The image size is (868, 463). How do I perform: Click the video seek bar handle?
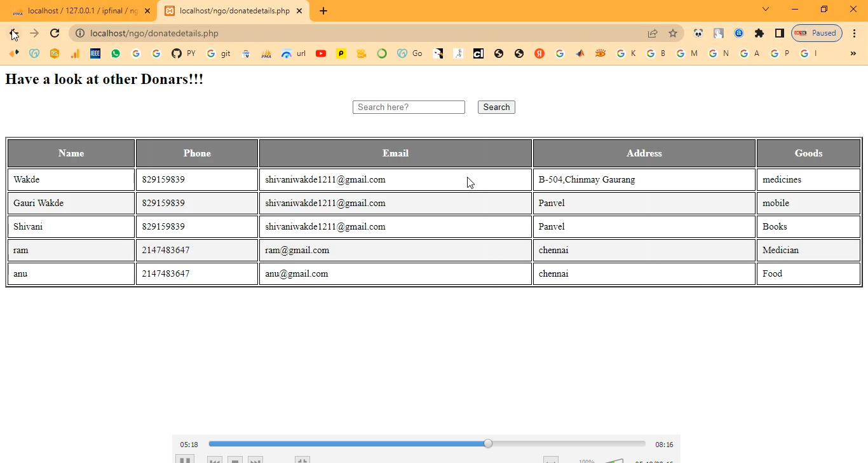tap(488, 443)
